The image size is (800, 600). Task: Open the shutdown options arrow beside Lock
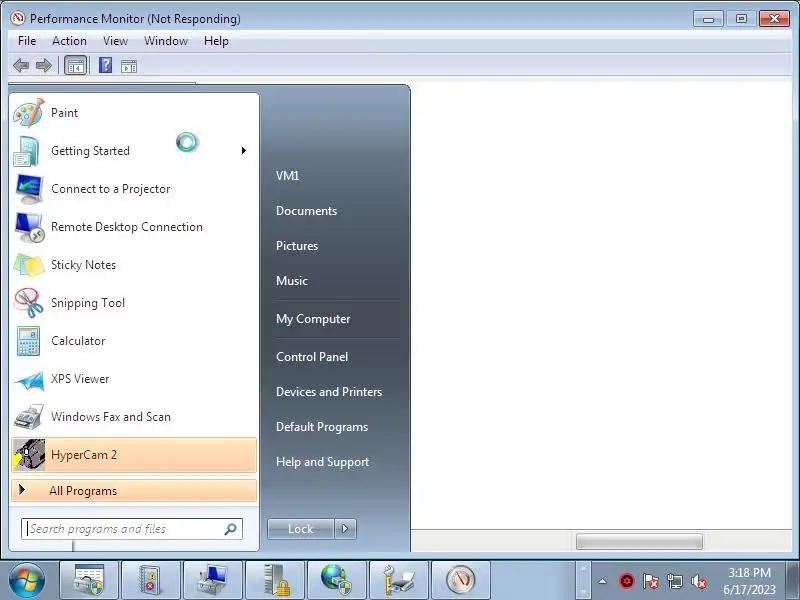tap(345, 529)
